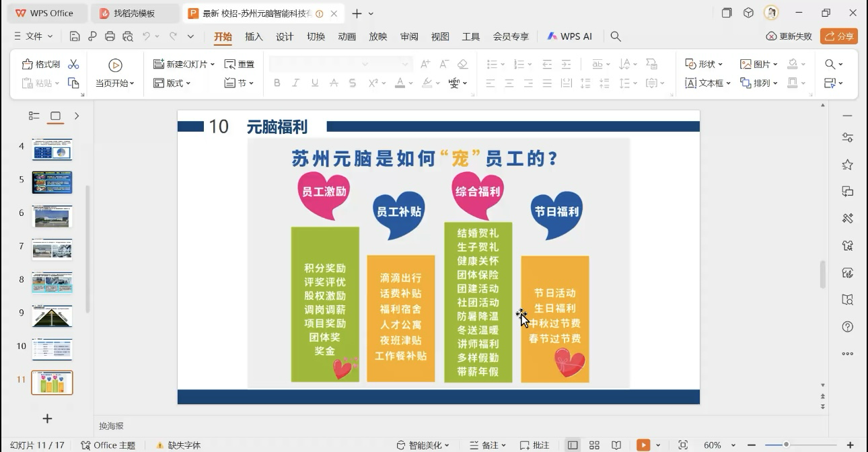Switch to the Design (设计) tab
The height and width of the screenshot is (452, 868).
285,36
